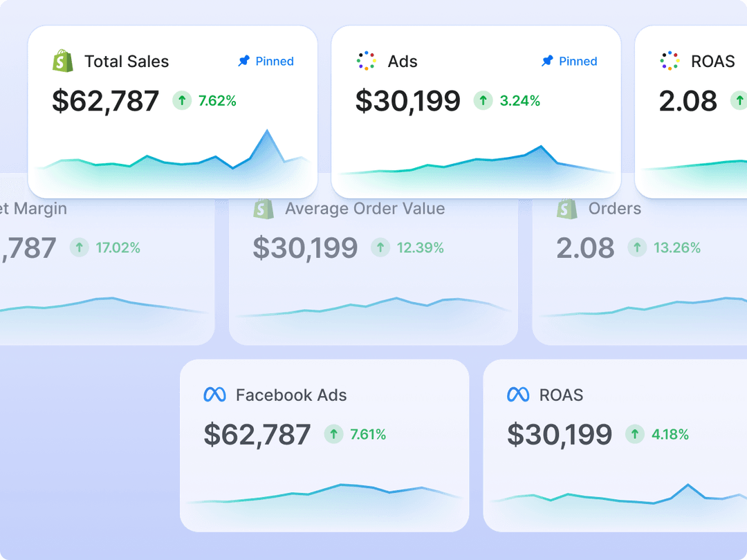The width and height of the screenshot is (747, 560).
Task: Click the Orders card title
Action: click(x=615, y=209)
